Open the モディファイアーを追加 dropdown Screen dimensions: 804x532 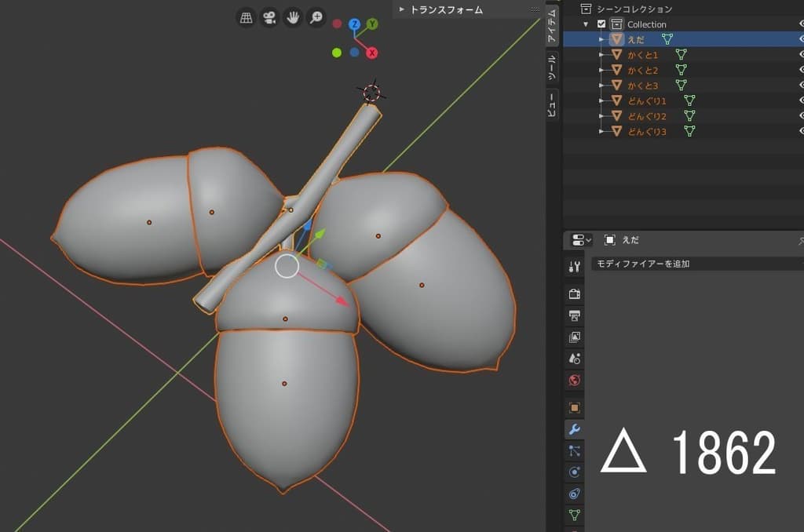[x=695, y=264]
